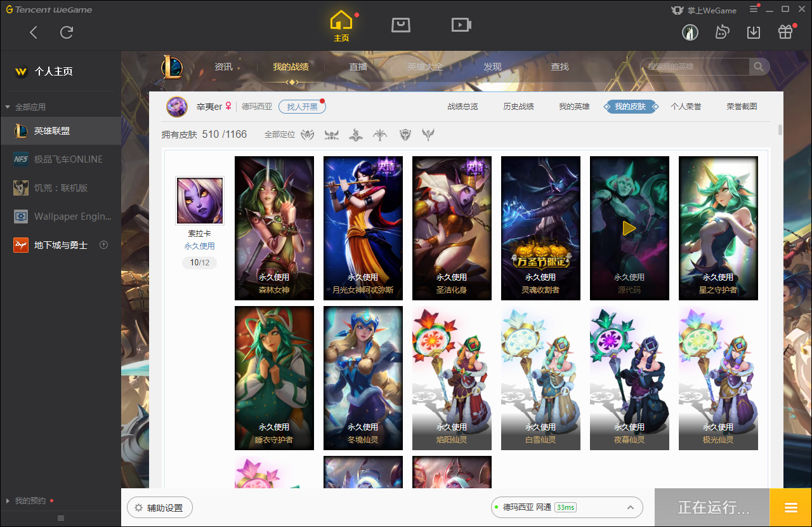Click the hero search input field
This screenshot has width=812, height=527.
point(695,67)
